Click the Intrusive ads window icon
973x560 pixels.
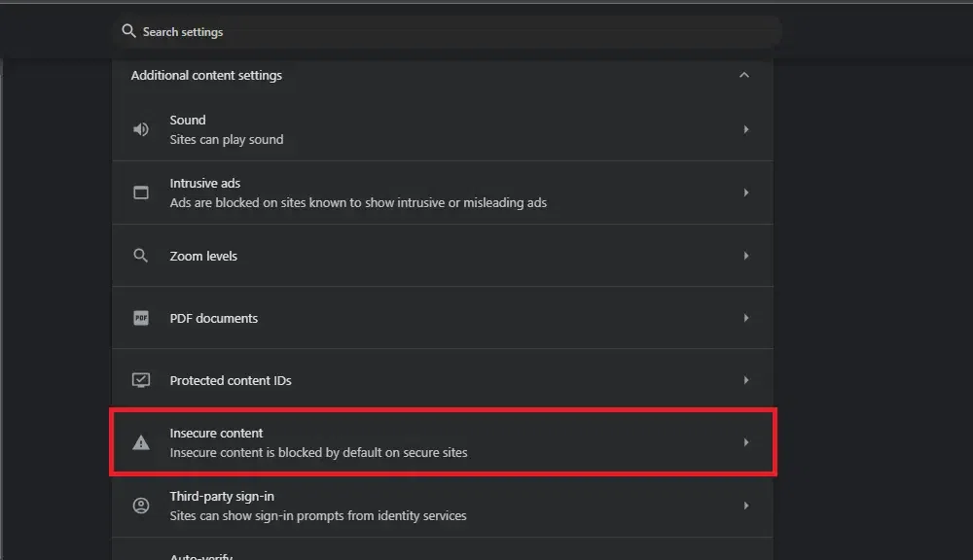click(x=141, y=192)
